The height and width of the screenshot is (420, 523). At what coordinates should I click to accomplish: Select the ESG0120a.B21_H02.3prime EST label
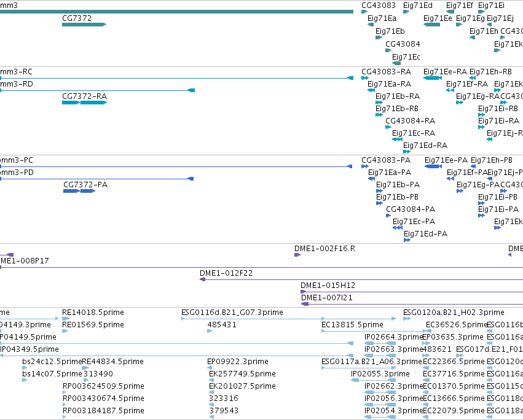tap(454, 313)
